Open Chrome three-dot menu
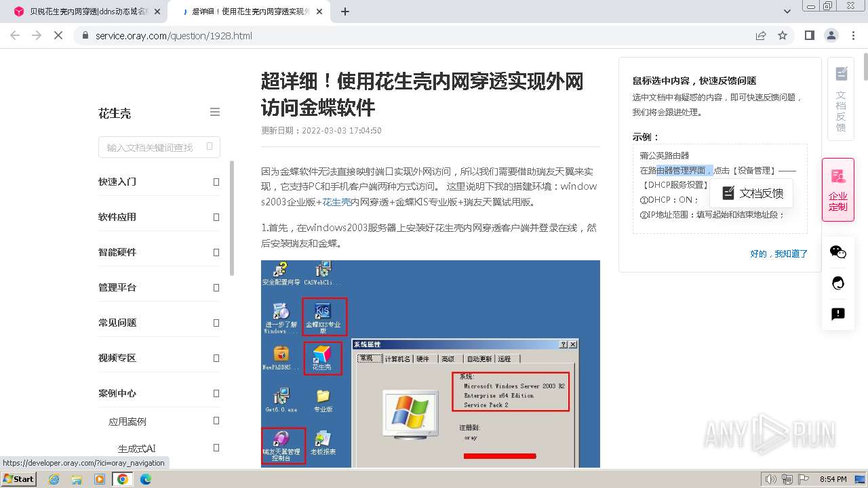Image resolution: width=868 pixels, height=488 pixels. point(852,35)
